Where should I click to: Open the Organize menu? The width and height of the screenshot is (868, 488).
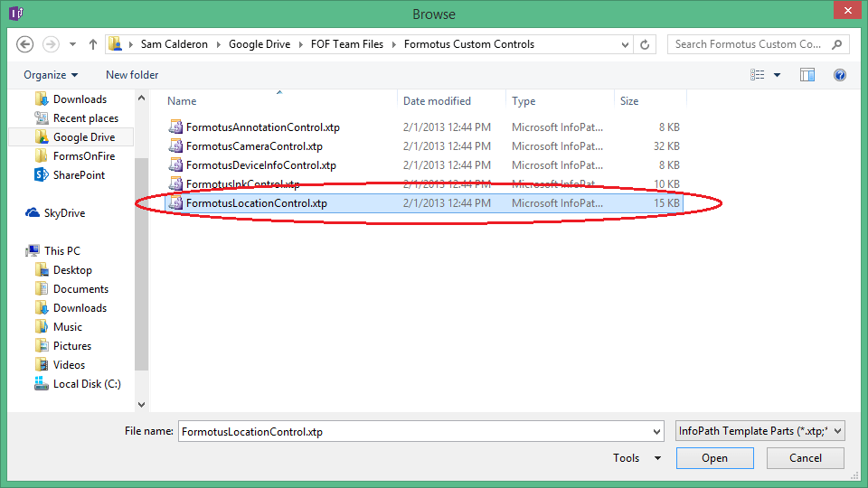pos(51,75)
